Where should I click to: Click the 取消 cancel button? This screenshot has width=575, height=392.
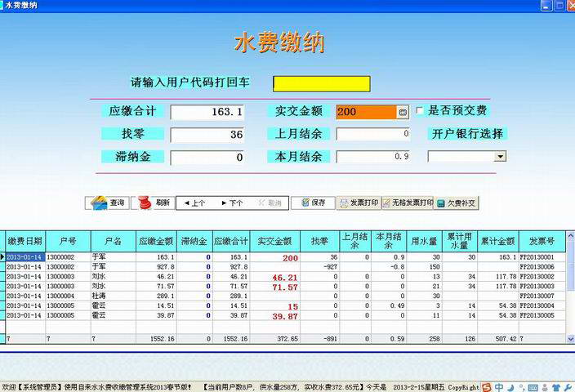[x=270, y=203]
